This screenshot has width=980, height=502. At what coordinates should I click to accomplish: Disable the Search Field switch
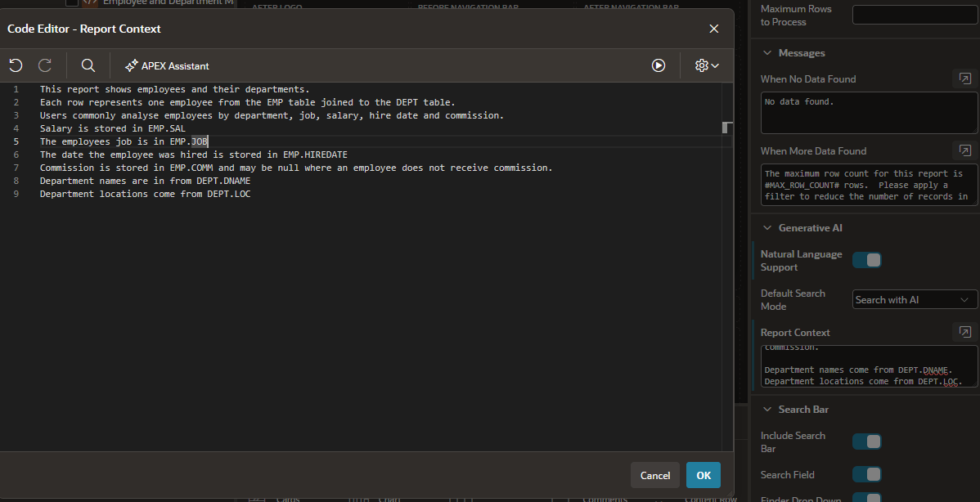coord(867,474)
